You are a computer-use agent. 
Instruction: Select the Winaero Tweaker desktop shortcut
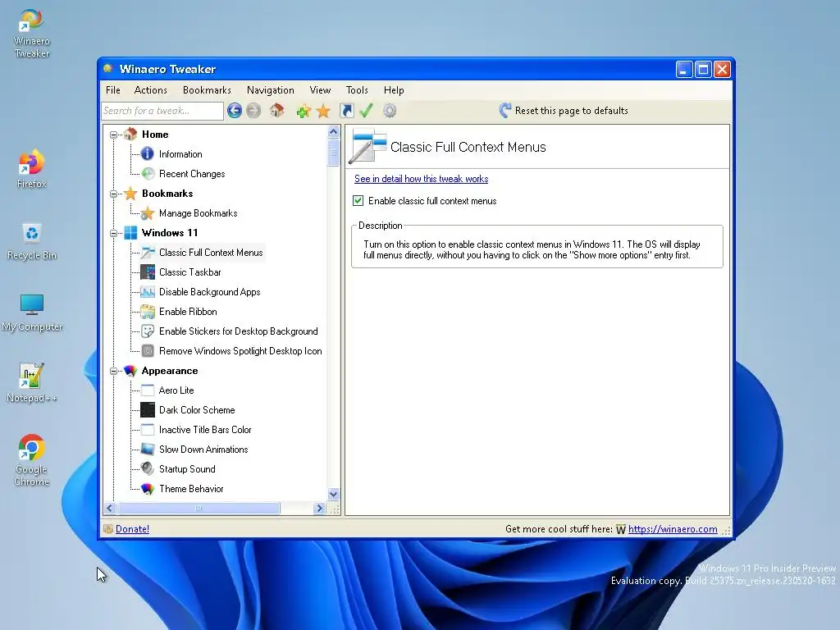pyautogui.click(x=32, y=33)
